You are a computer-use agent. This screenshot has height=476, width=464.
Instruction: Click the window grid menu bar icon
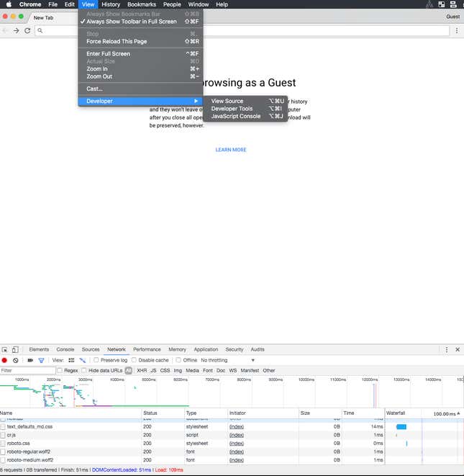coord(442,4)
